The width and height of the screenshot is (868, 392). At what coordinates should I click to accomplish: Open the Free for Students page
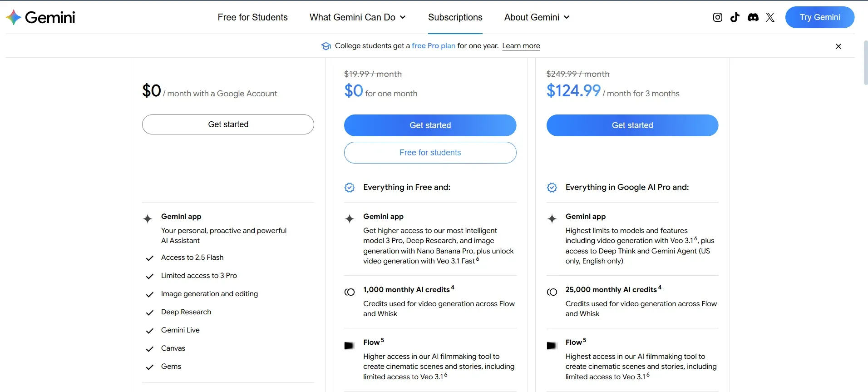tap(252, 17)
